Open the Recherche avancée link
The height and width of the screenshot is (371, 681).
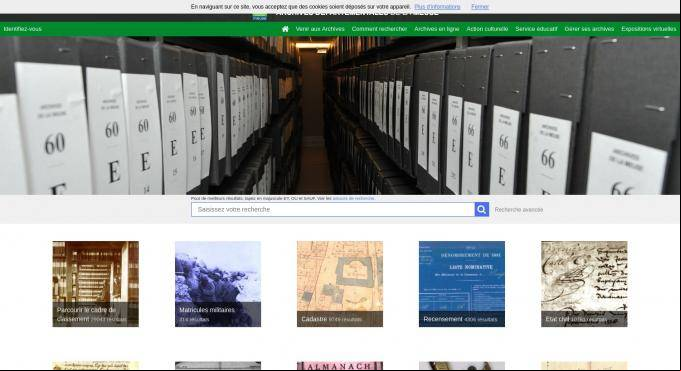519,209
